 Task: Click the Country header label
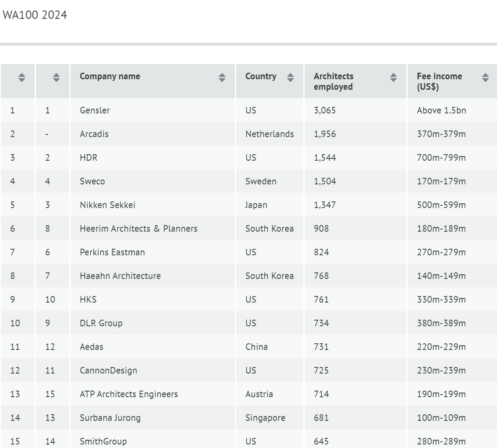261,76
